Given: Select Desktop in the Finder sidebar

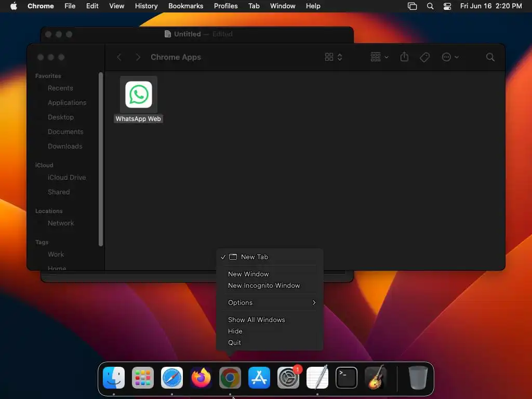Looking at the screenshot, I should click(x=60, y=117).
